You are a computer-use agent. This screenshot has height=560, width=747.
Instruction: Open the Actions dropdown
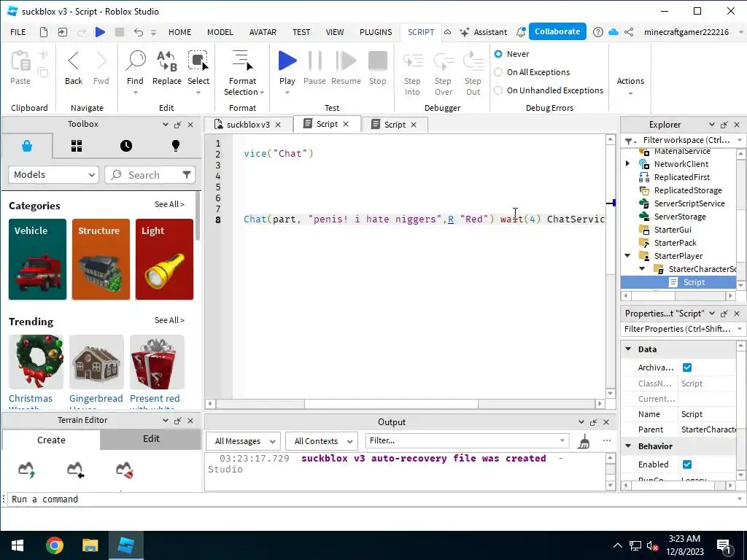pyautogui.click(x=630, y=86)
